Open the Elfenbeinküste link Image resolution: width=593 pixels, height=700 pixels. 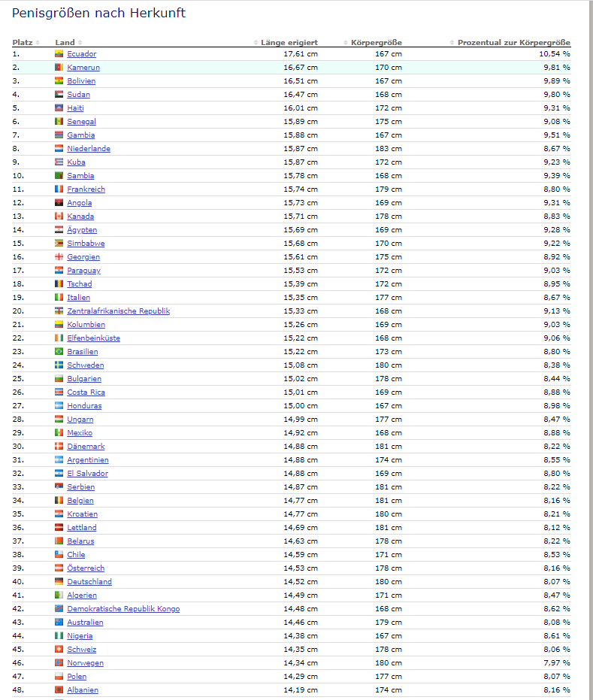[93, 338]
